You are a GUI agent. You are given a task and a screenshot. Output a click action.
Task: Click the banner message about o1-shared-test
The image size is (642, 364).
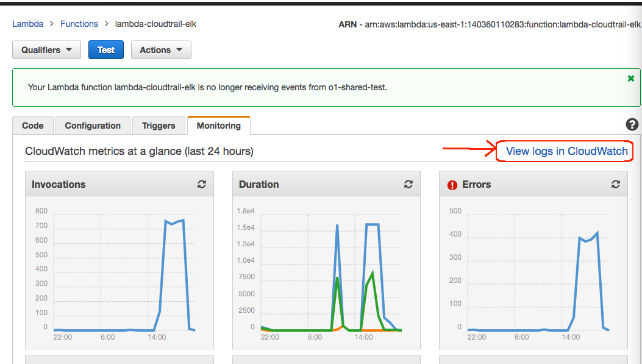tap(207, 87)
